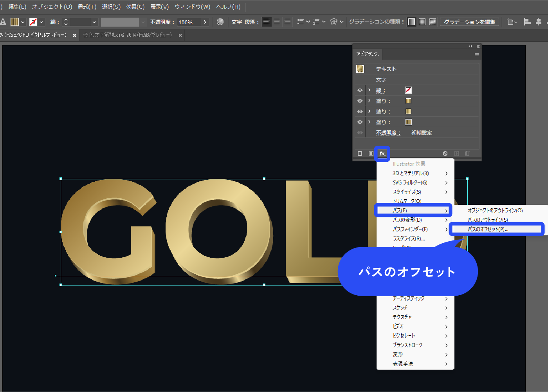Hide the 線 stroke row using its eye

click(360, 90)
